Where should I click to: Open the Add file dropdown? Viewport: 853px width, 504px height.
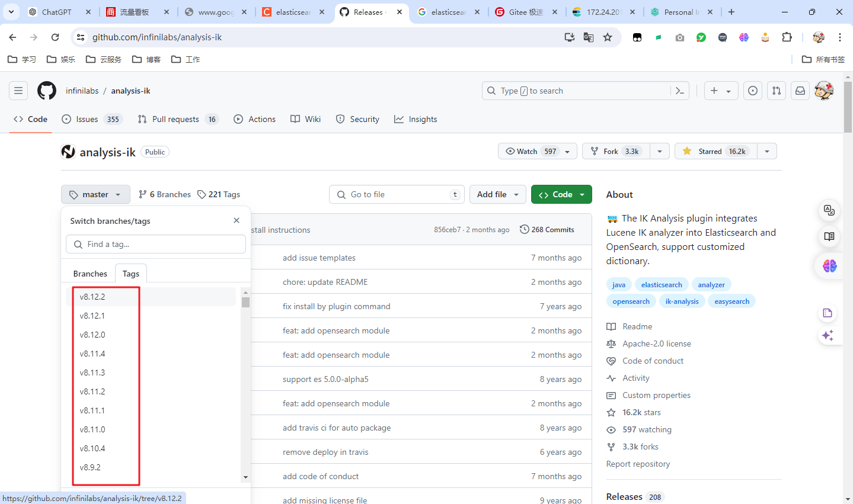pos(497,194)
